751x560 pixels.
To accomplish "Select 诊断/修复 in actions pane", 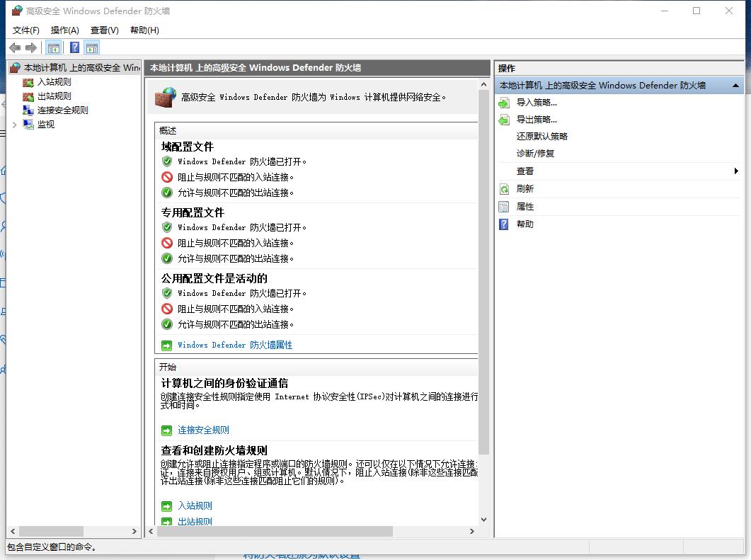I will [x=535, y=154].
